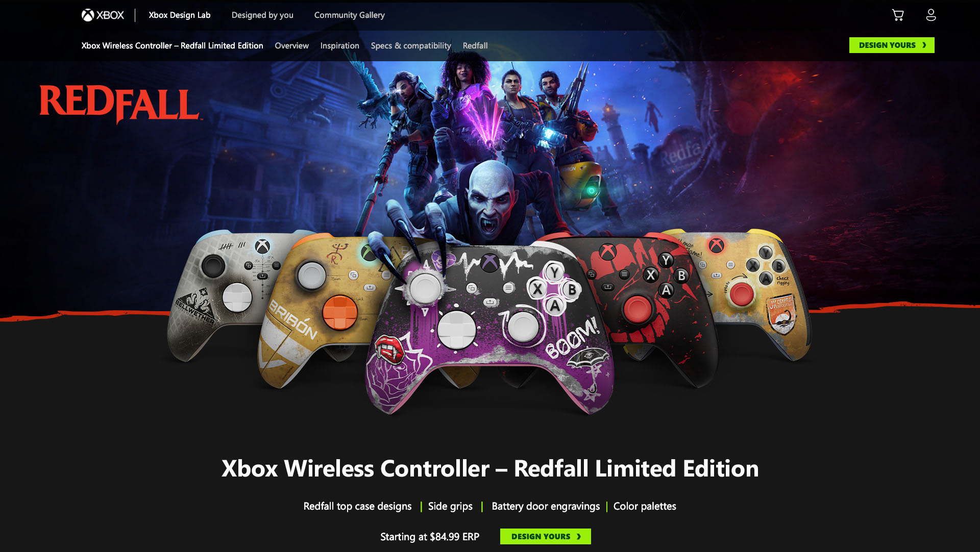
Task: Click the top Design Yours button
Action: (x=892, y=45)
